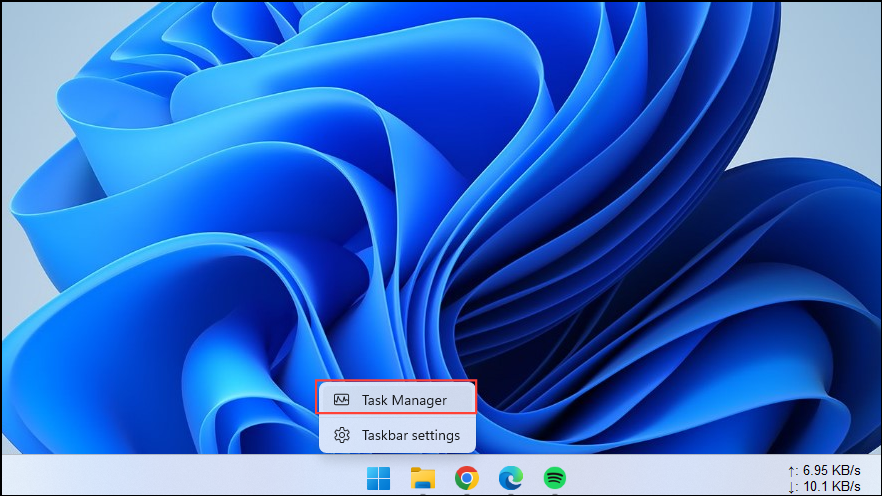This screenshot has height=496, width=882.
Task: Click the upload arrow in network speed monitor
Action: point(793,470)
